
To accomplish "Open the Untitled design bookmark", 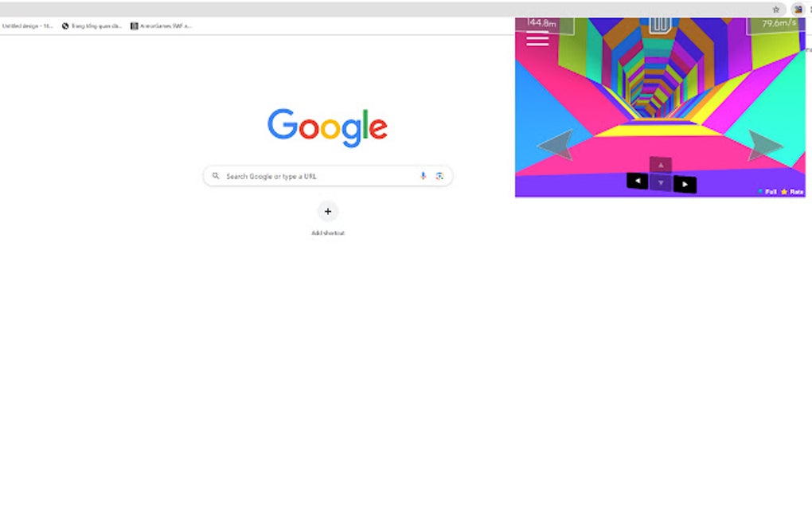I will (x=27, y=26).
